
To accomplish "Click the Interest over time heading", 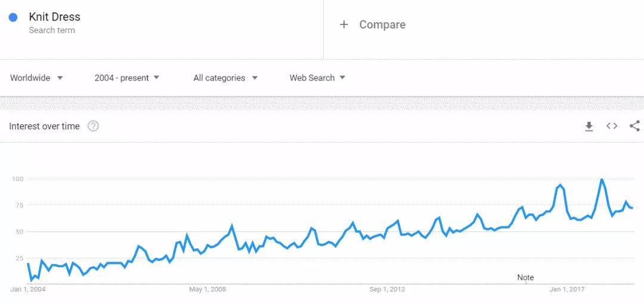I will tap(44, 126).
